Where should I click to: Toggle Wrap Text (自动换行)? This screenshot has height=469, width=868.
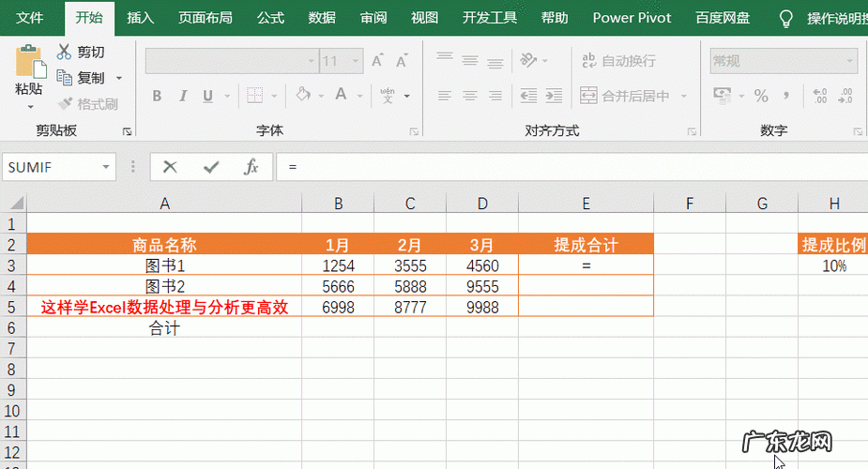click(x=618, y=61)
